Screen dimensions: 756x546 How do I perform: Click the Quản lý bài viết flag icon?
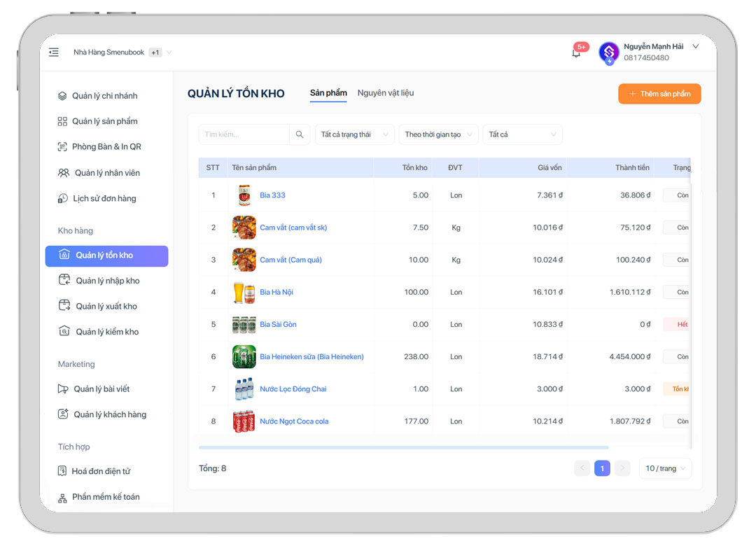[63, 388]
